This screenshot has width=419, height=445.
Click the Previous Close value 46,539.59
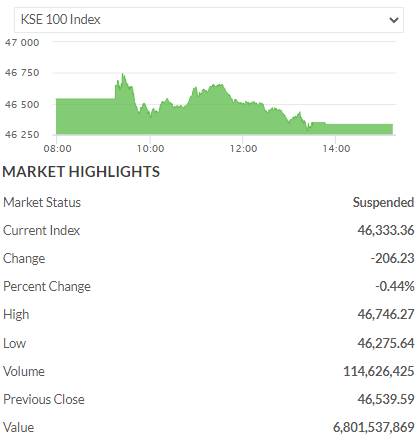point(386,399)
